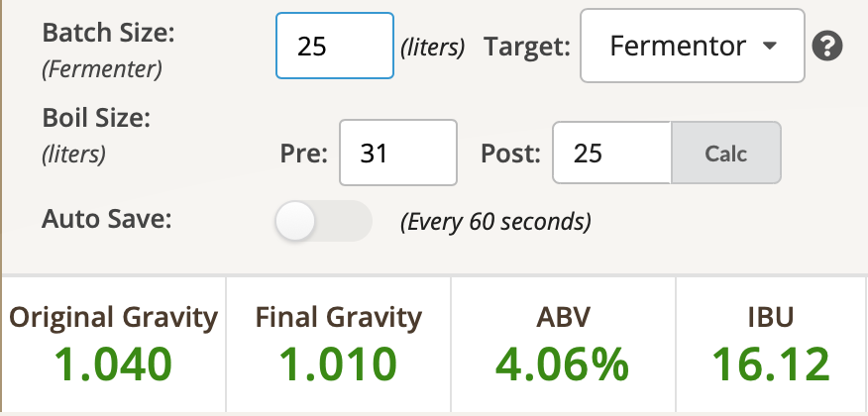This screenshot has height=416, width=868.
Task: Click the 16.12 IBU value
Action: (x=771, y=364)
